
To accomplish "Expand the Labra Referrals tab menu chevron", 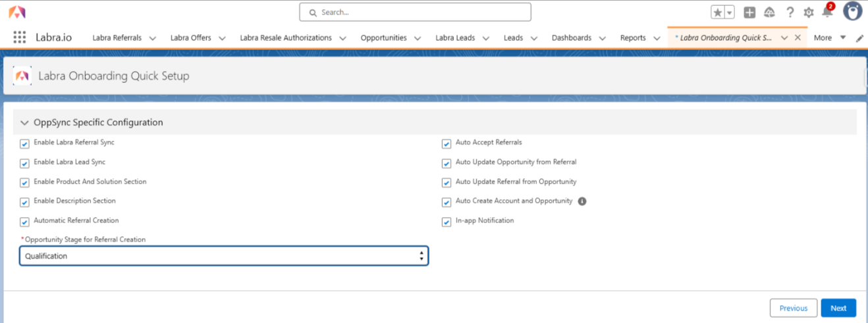I will 153,38.
